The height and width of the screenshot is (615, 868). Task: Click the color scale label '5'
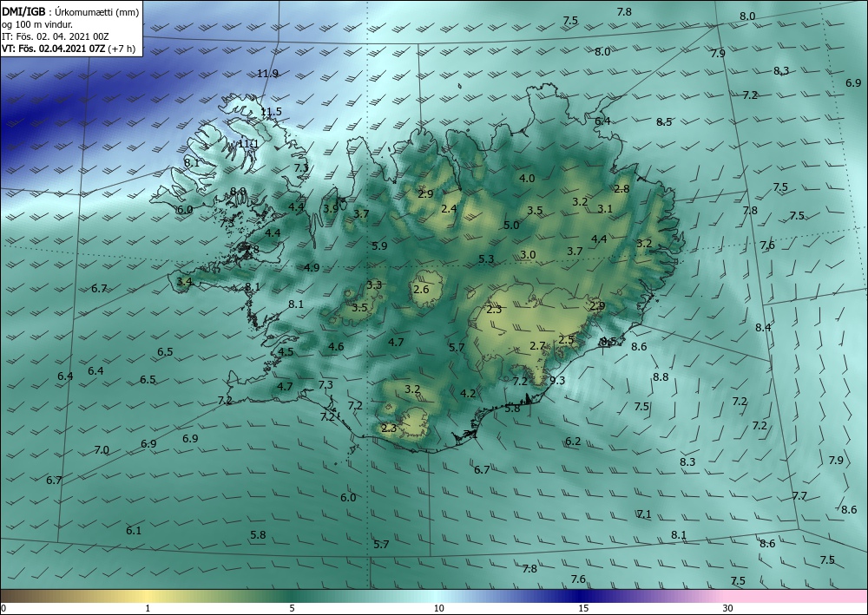pos(292,609)
